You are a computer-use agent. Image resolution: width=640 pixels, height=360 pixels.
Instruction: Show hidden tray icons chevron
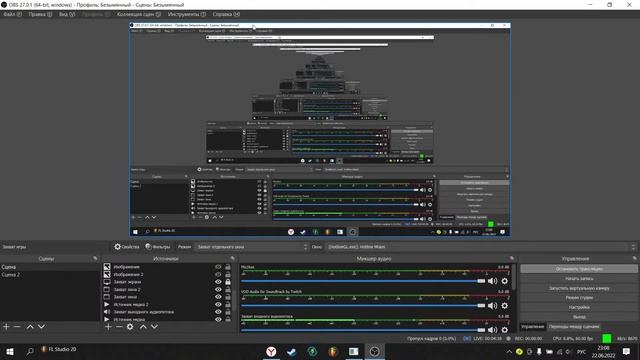tap(509, 351)
